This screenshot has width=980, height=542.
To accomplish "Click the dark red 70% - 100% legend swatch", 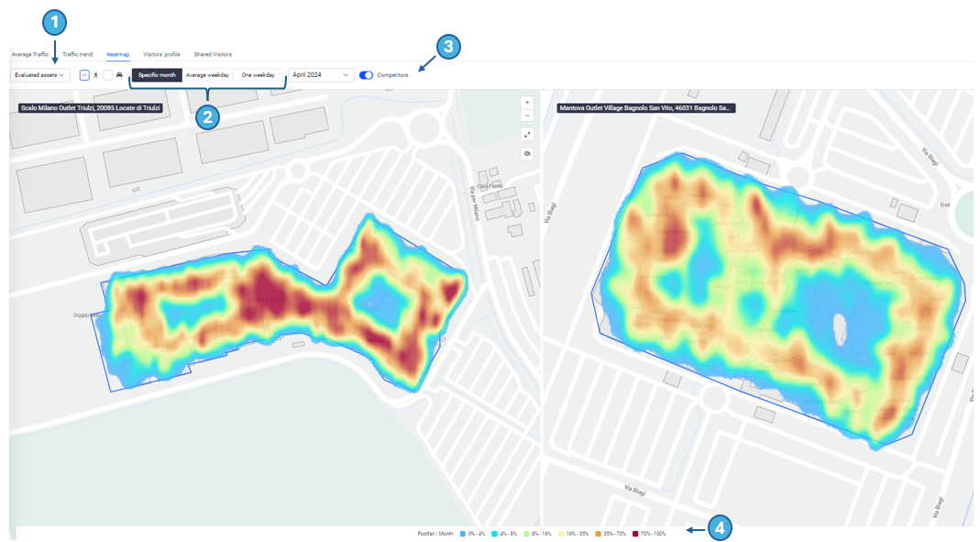I will (633, 533).
